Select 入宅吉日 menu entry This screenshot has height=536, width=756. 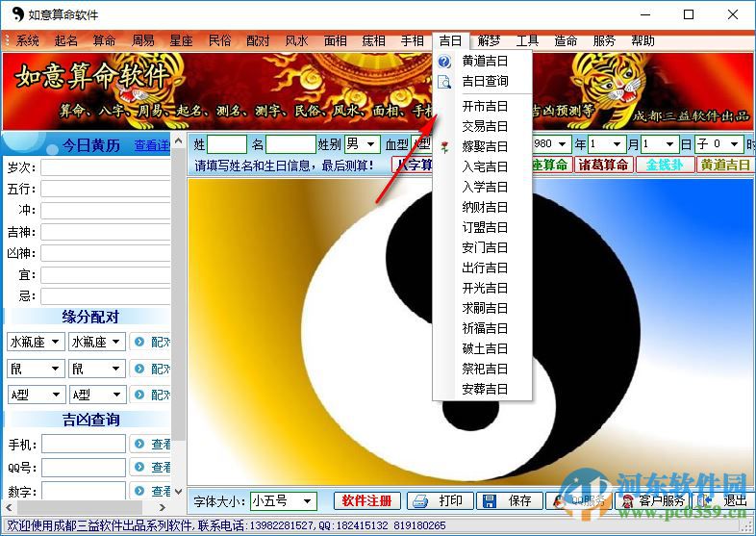(x=483, y=166)
